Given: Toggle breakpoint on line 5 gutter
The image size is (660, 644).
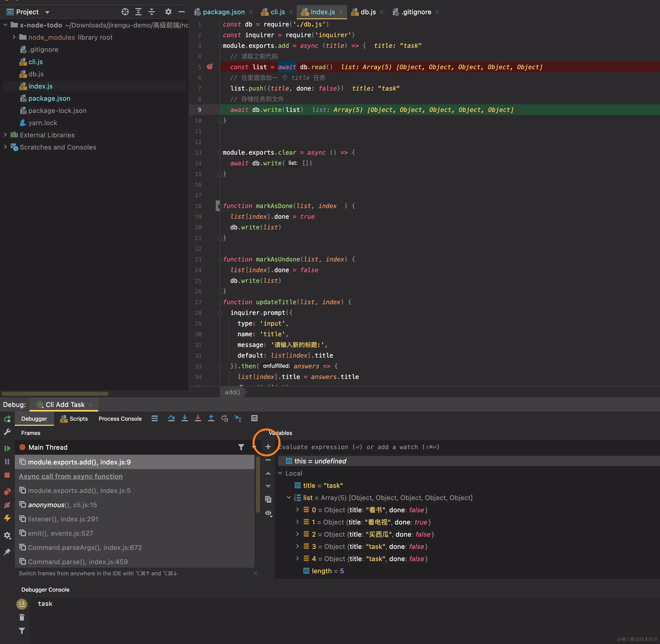Looking at the screenshot, I should [210, 67].
